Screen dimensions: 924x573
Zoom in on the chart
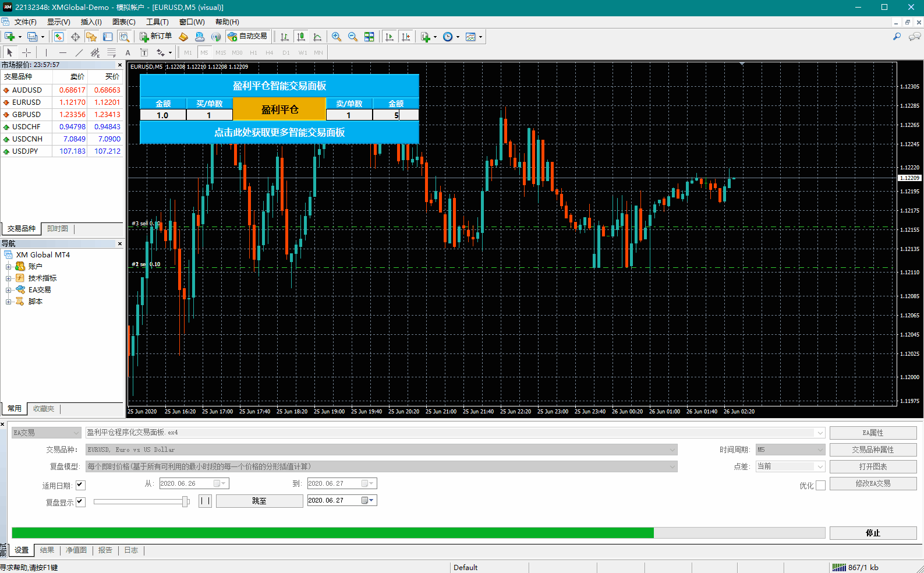point(337,37)
